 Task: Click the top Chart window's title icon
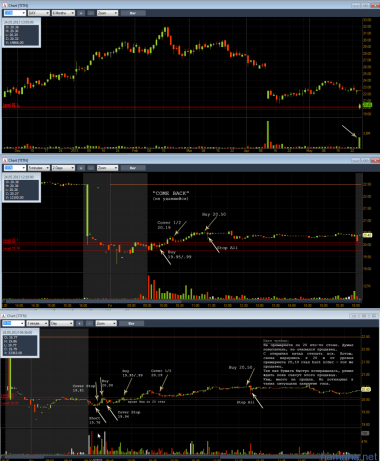pyautogui.click(x=5, y=5)
